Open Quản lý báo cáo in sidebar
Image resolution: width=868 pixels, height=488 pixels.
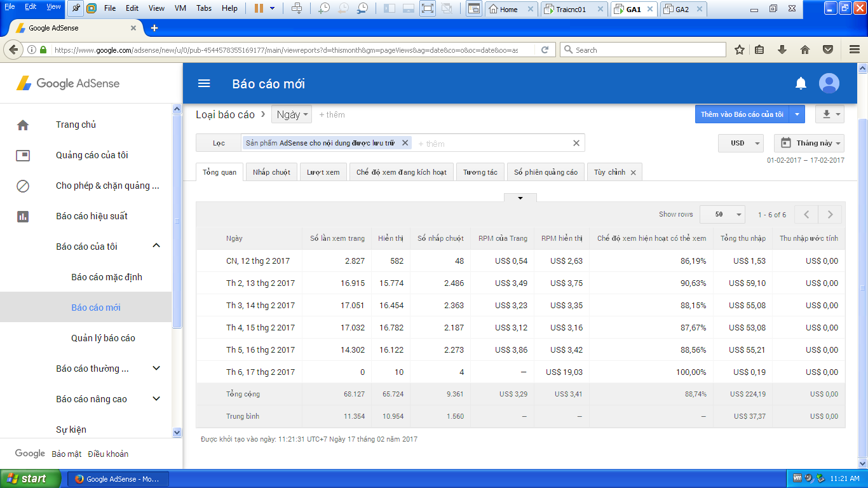pos(103,338)
